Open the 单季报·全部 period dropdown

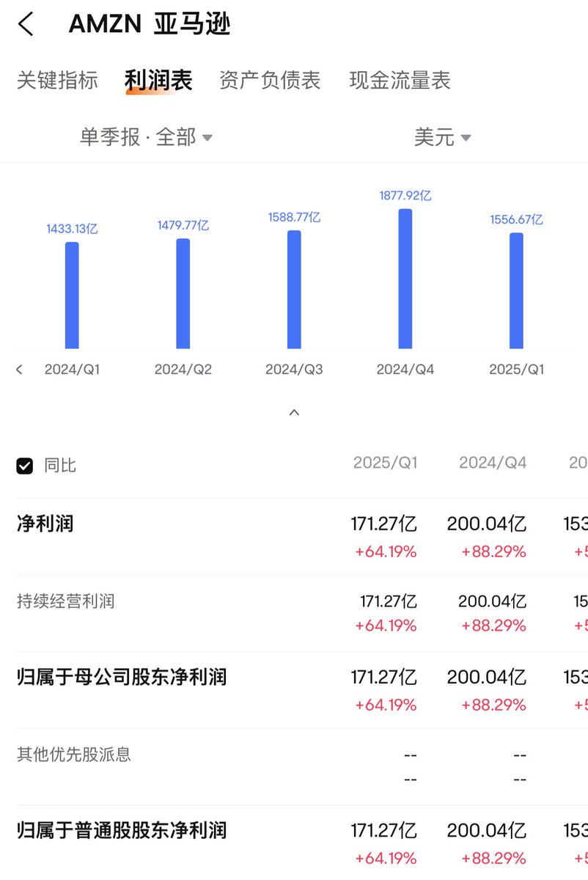point(146,137)
